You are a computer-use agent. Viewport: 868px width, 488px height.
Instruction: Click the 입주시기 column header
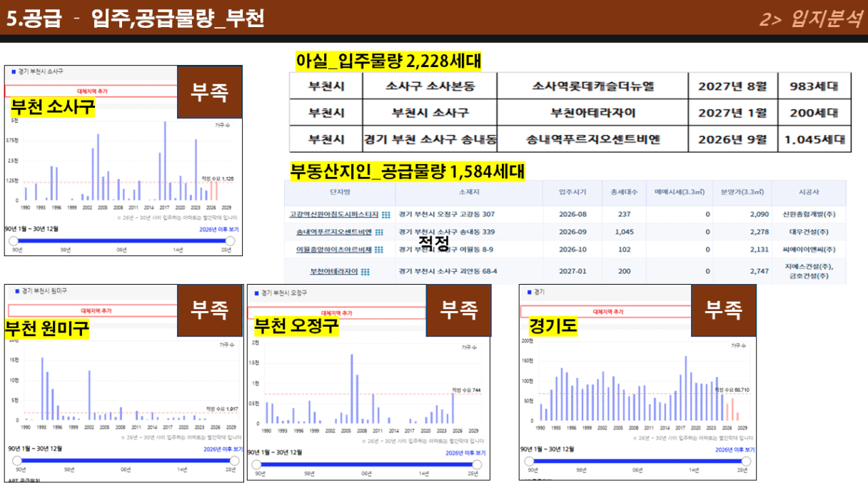(x=573, y=192)
